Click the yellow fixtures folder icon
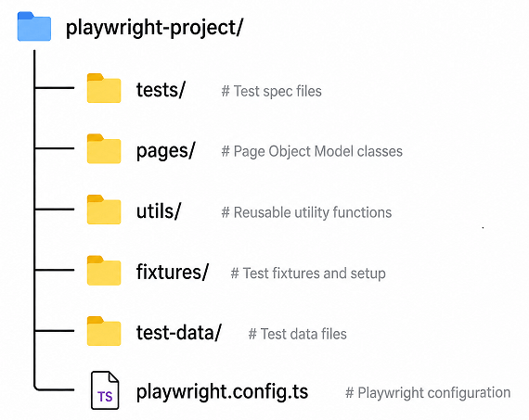Viewport: 529px width, 420px height. 104,271
